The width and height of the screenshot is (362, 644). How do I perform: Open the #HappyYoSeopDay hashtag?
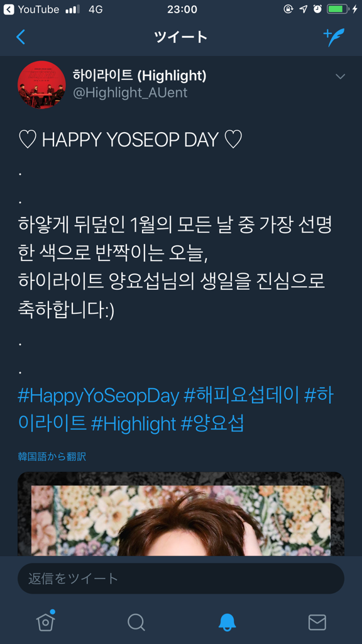[x=99, y=396]
